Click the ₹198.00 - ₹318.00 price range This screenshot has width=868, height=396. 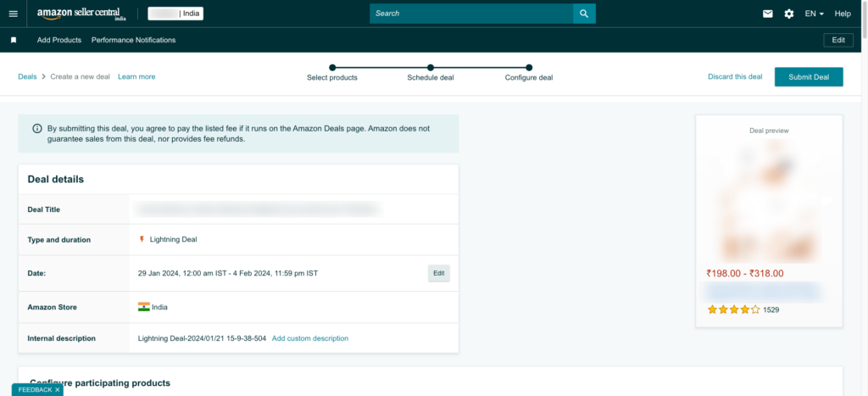tap(745, 273)
